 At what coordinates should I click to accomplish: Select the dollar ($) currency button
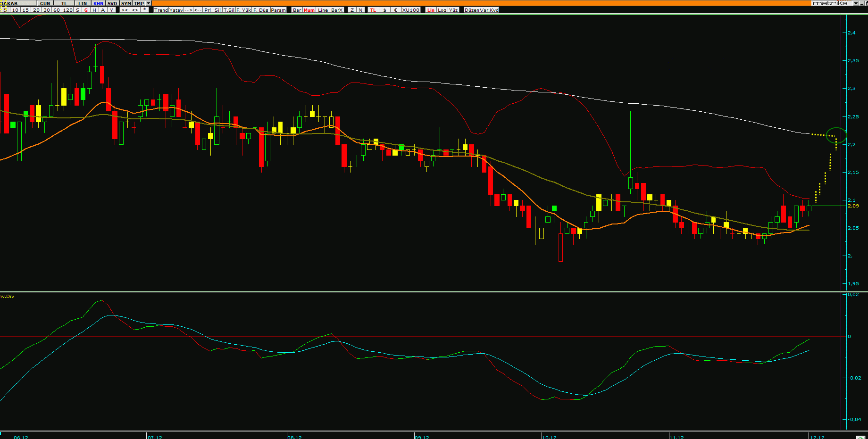click(384, 10)
